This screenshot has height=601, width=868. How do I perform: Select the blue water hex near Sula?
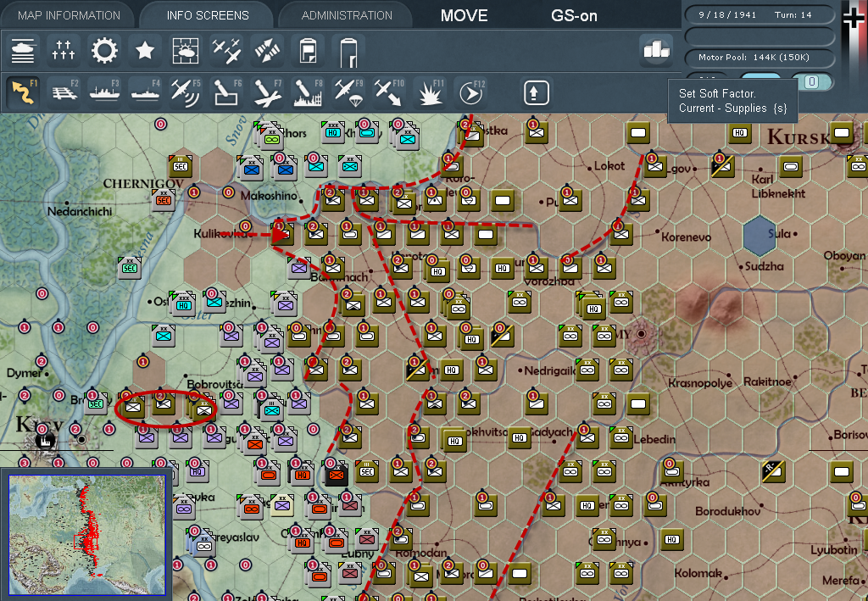(x=759, y=236)
